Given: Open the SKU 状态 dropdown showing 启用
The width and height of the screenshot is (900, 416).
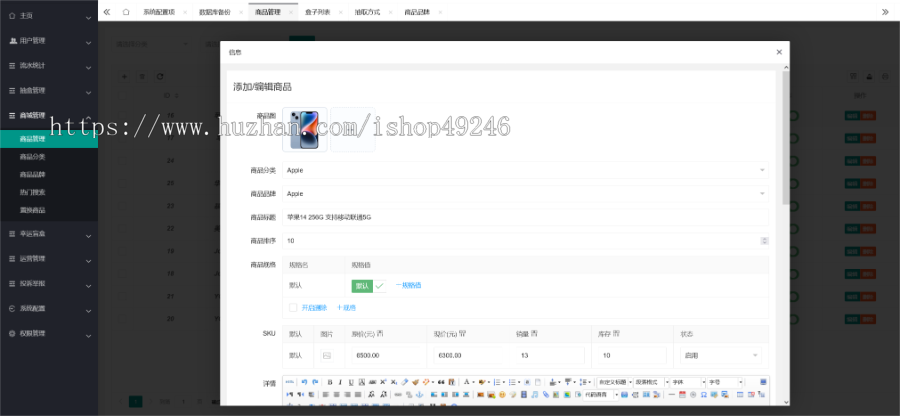Looking at the screenshot, I should click(x=720, y=356).
